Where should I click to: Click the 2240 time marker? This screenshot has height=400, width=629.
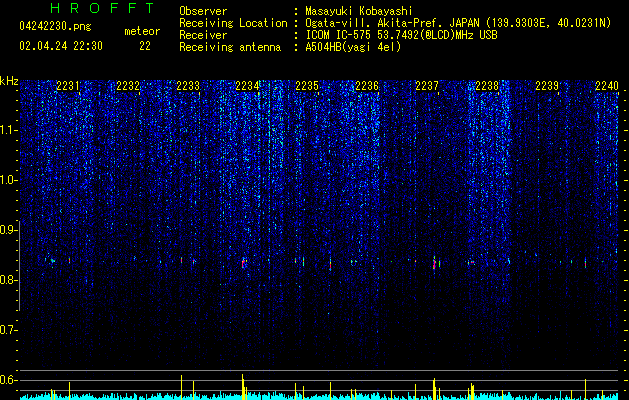(607, 86)
